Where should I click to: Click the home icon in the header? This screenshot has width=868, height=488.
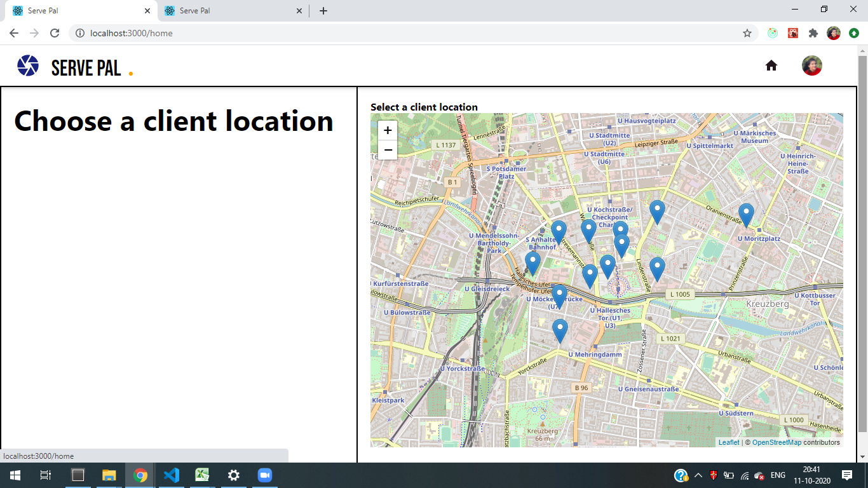771,65
